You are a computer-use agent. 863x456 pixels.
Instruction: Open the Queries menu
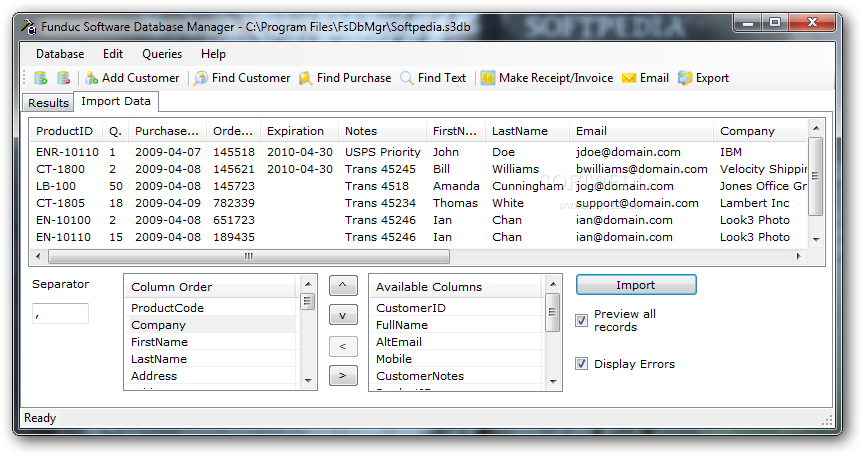(x=162, y=54)
